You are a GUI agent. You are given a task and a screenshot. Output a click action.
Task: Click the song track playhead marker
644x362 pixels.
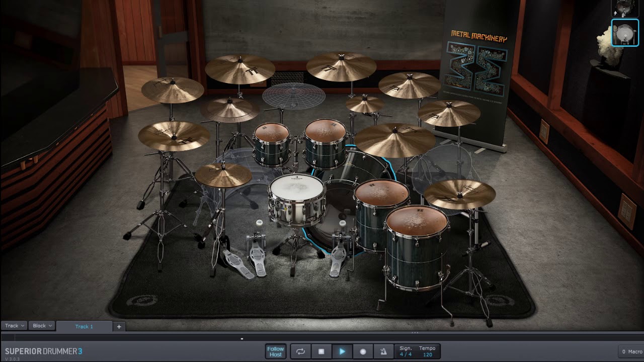[242, 339]
